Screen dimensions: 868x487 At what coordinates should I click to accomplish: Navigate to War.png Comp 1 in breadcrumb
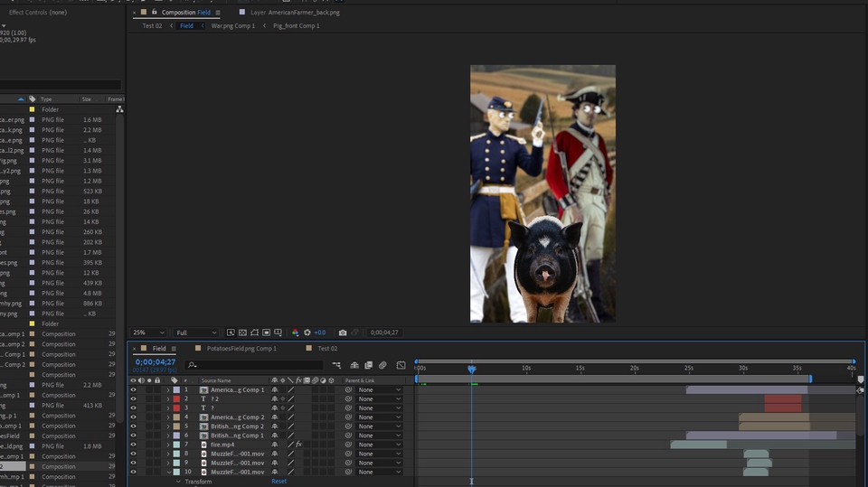[232, 26]
